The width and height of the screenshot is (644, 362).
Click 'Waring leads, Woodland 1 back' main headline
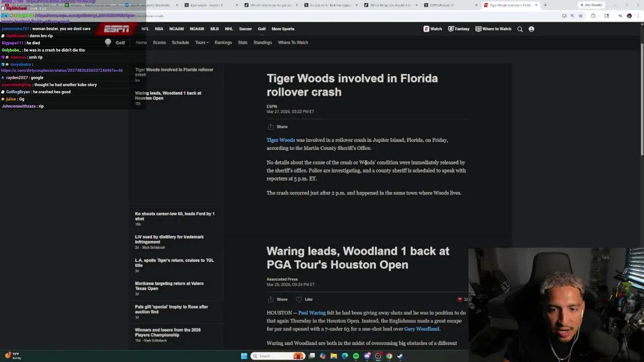358,258
